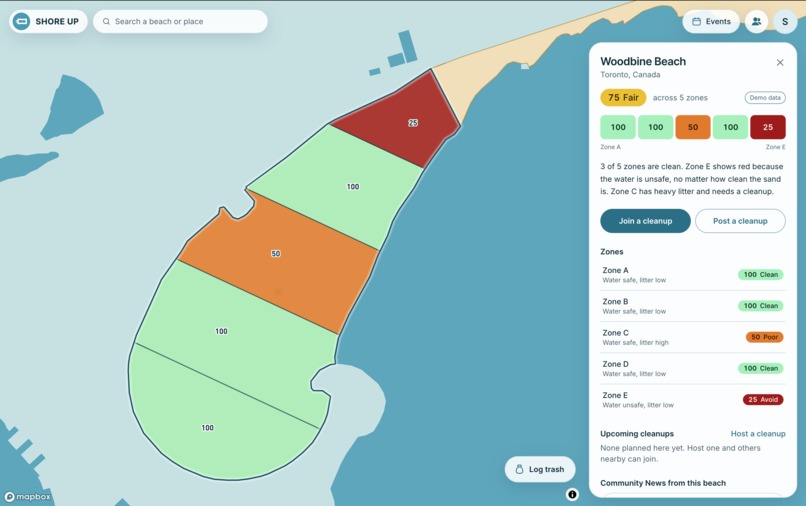Click the 25 Avoid badge

763,400
